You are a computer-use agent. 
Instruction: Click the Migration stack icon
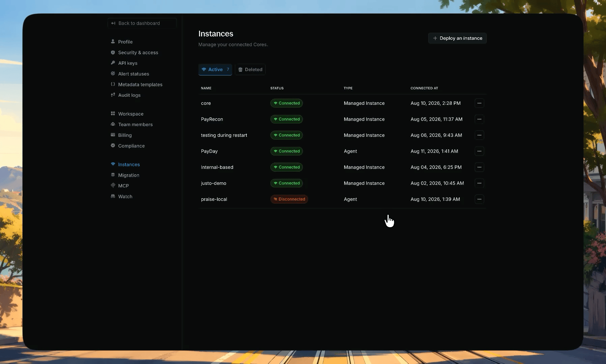click(113, 175)
